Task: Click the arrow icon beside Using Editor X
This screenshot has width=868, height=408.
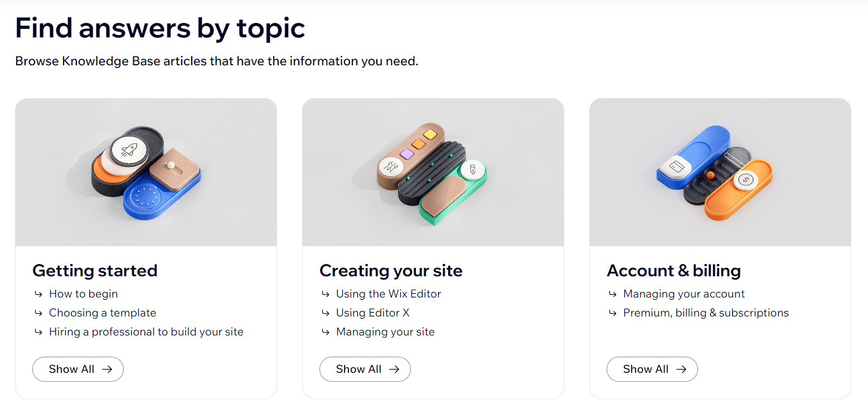Action: click(x=325, y=313)
